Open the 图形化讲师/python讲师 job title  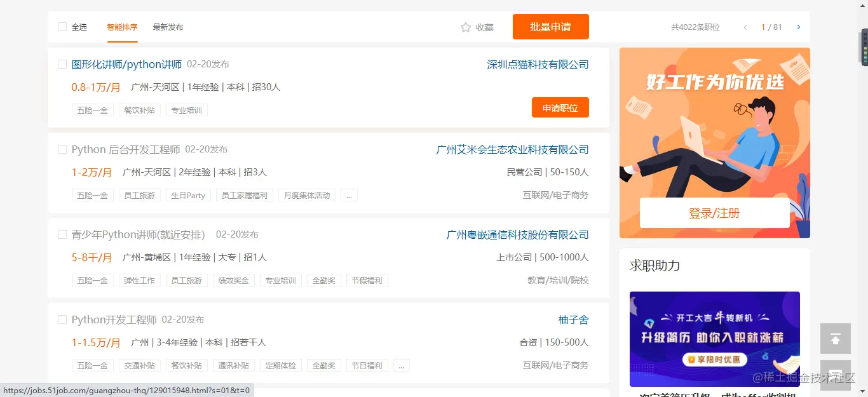126,64
